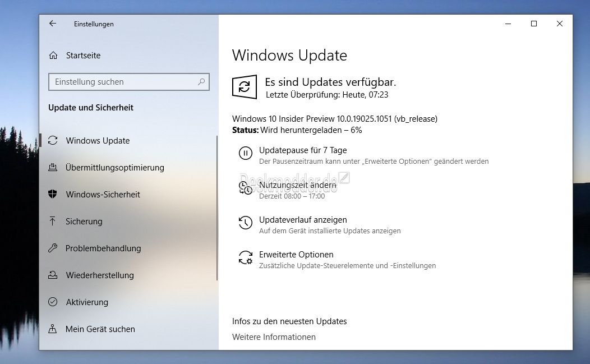The height and width of the screenshot is (364, 590).
Task: Minimize the Einstellungen window
Action: pos(508,24)
